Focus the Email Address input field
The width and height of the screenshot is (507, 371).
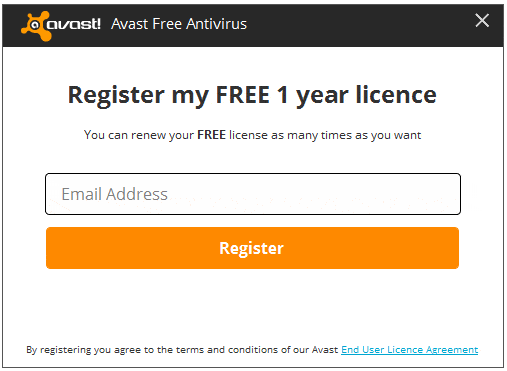(253, 194)
